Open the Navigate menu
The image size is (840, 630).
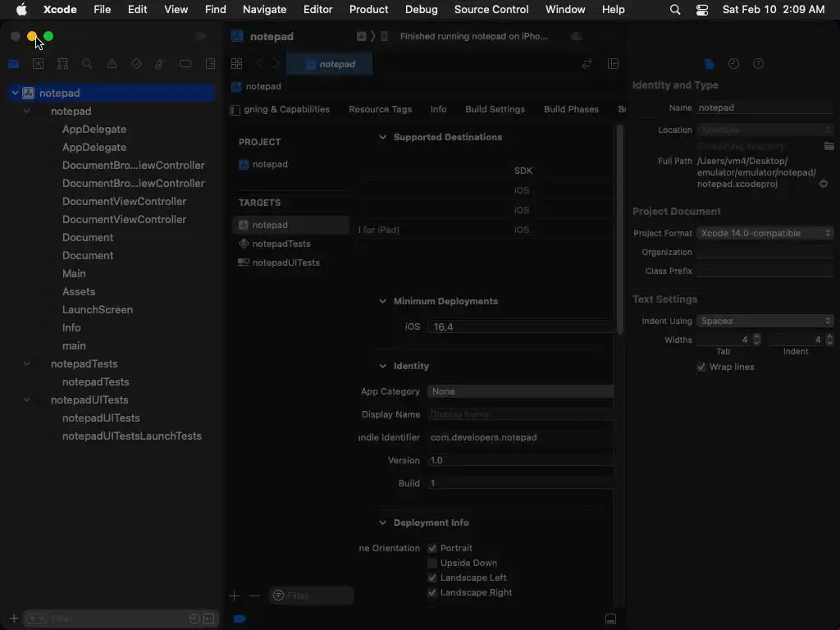point(265,10)
